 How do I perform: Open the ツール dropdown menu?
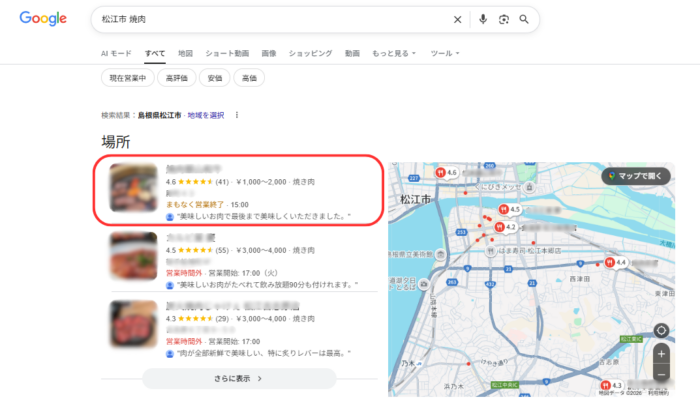coord(445,53)
